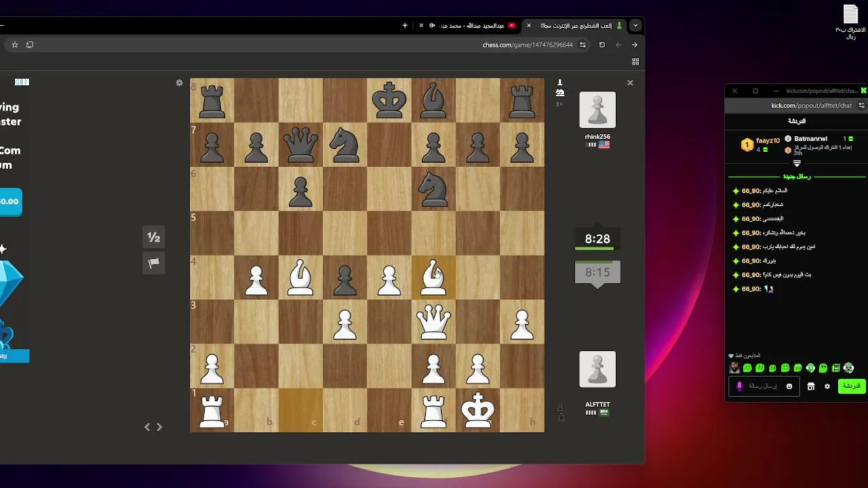Resign using the flag button

click(x=154, y=263)
